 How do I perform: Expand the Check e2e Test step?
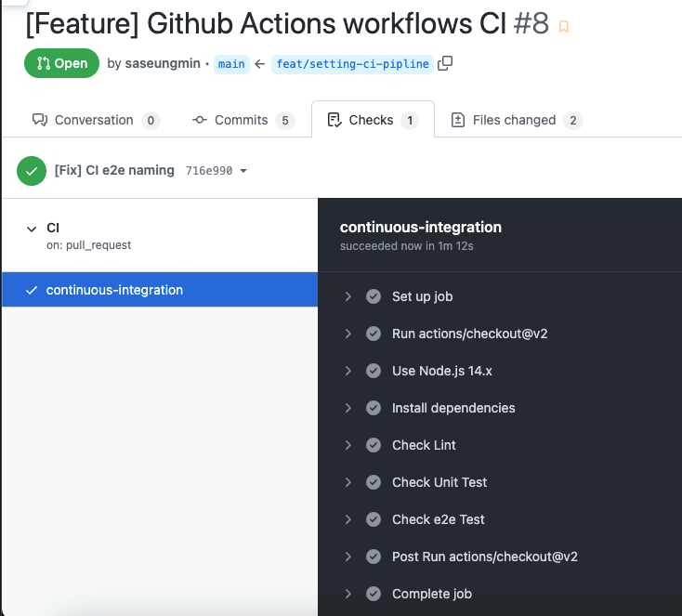tap(348, 519)
